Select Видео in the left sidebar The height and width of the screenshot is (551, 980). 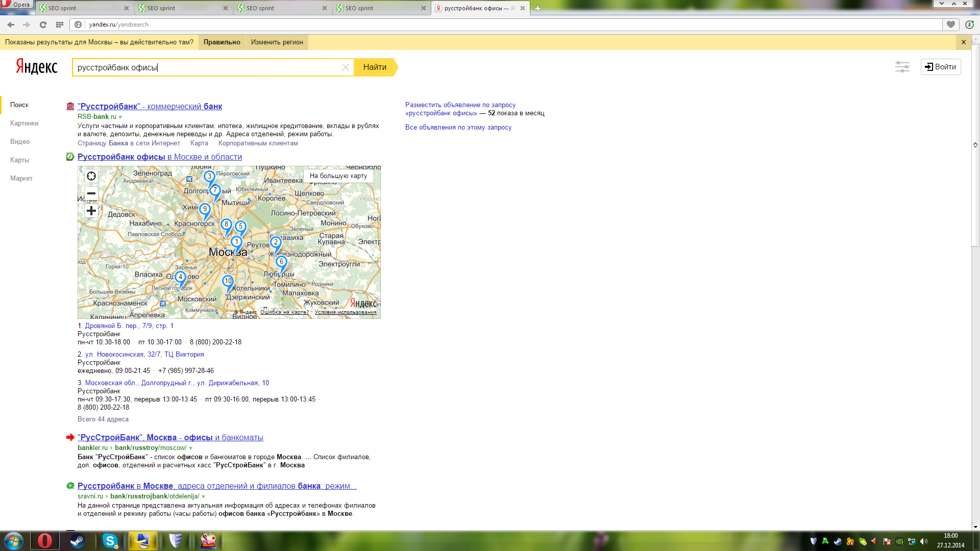[x=20, y=142]
